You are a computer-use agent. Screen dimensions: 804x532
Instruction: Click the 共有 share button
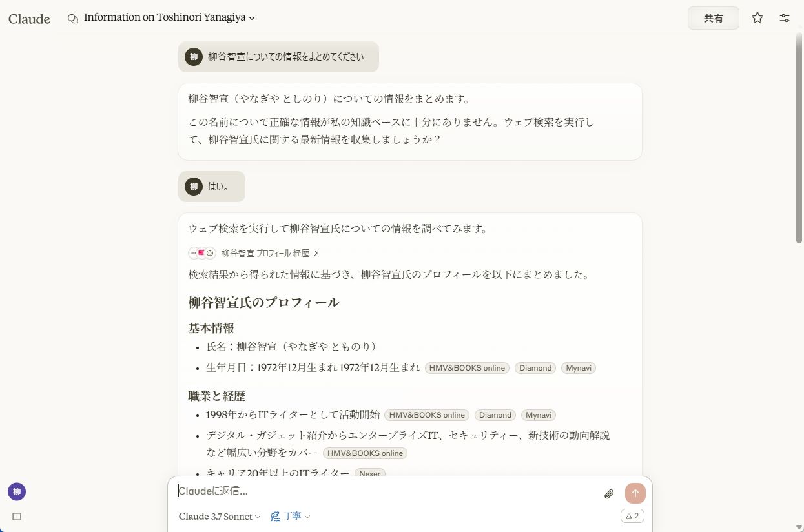(713, 19)
